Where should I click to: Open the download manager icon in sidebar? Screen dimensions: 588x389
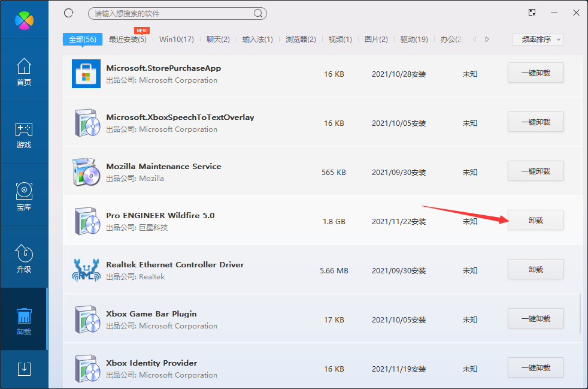24,369
